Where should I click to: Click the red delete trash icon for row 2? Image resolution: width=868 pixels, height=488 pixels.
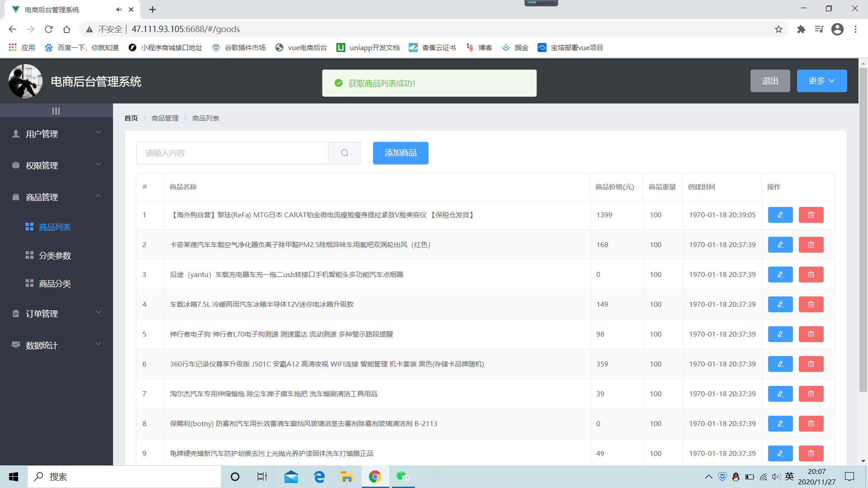point(811,245)
